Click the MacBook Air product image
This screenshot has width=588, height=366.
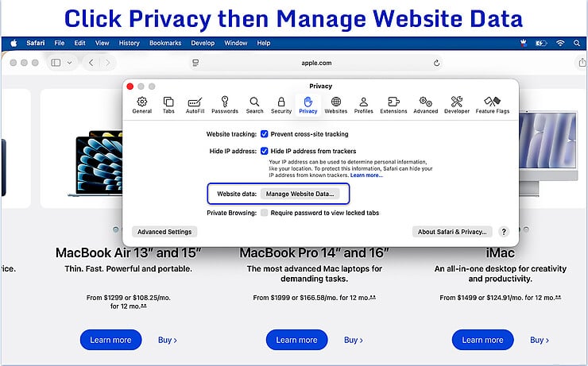(96, 163)
